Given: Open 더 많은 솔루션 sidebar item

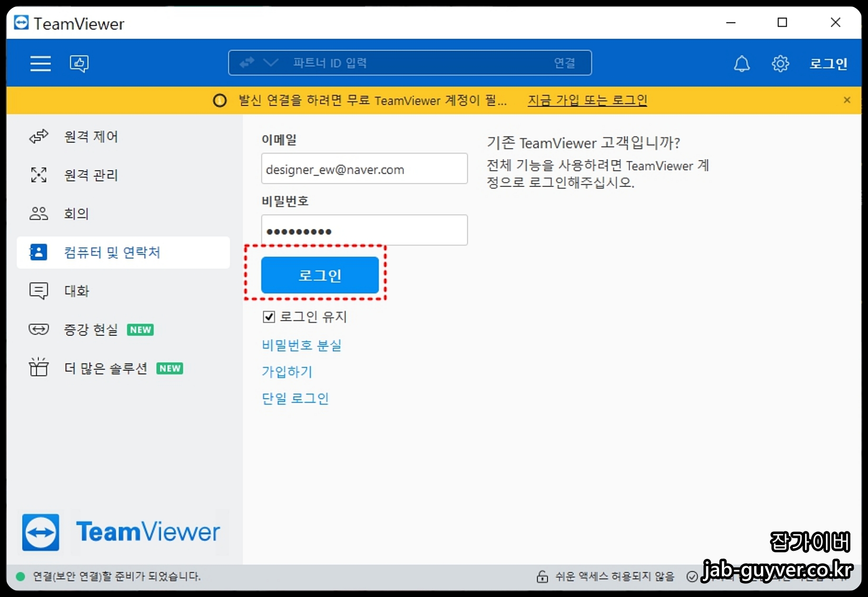Looking at the screenshot, I should tap(123, 368).
